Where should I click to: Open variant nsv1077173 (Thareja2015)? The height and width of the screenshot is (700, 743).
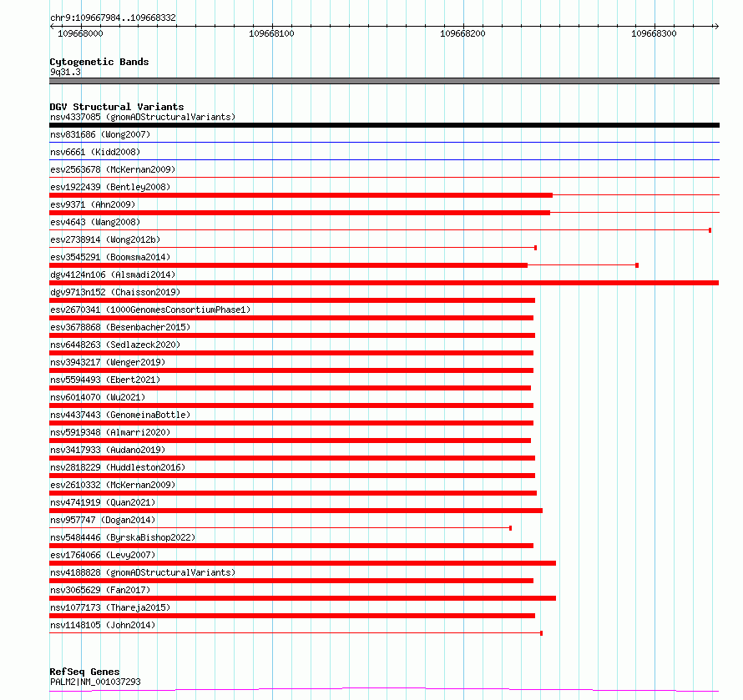click(110, 607)
